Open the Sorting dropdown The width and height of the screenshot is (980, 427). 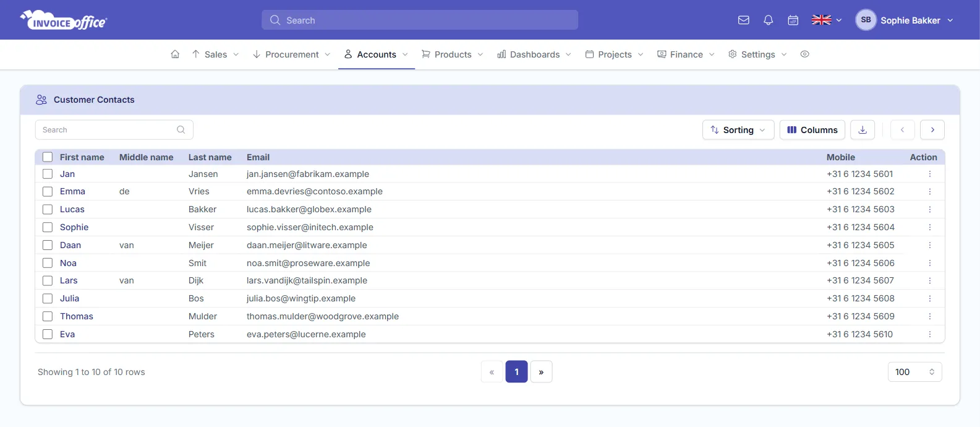click(x=738, y=130)
